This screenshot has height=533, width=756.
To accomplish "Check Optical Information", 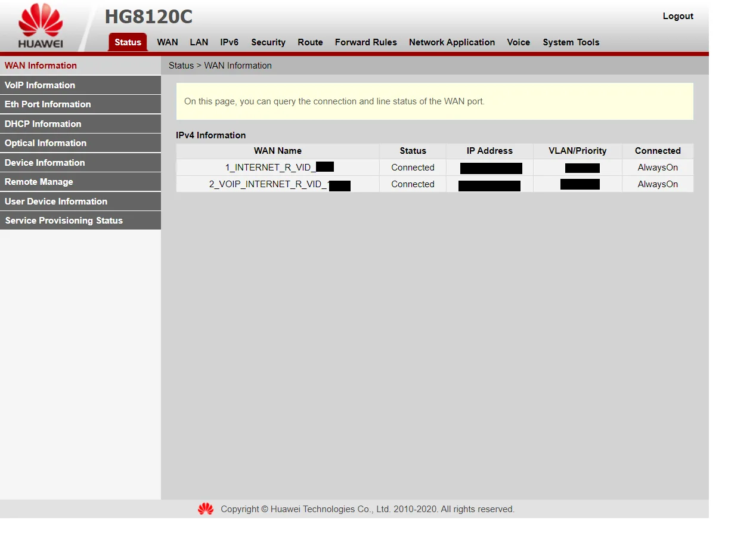I will 45,142.
